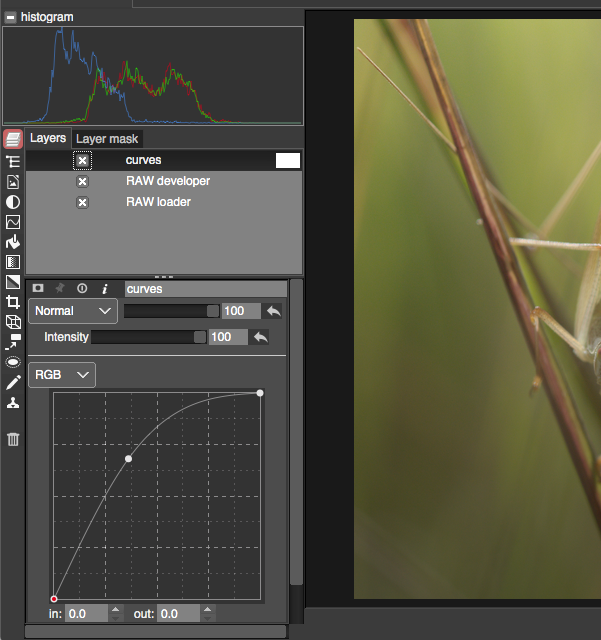601x640 pixels.
Task: Reset the Intensity value with the arrow icon
Action: coord(260,337)
